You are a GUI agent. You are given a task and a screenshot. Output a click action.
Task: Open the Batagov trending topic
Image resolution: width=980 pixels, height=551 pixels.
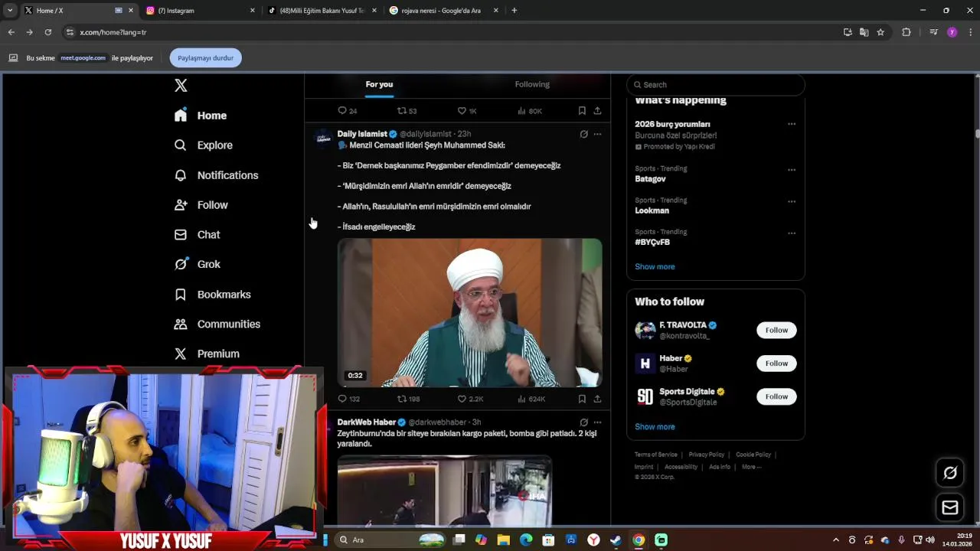coord(650,179)
